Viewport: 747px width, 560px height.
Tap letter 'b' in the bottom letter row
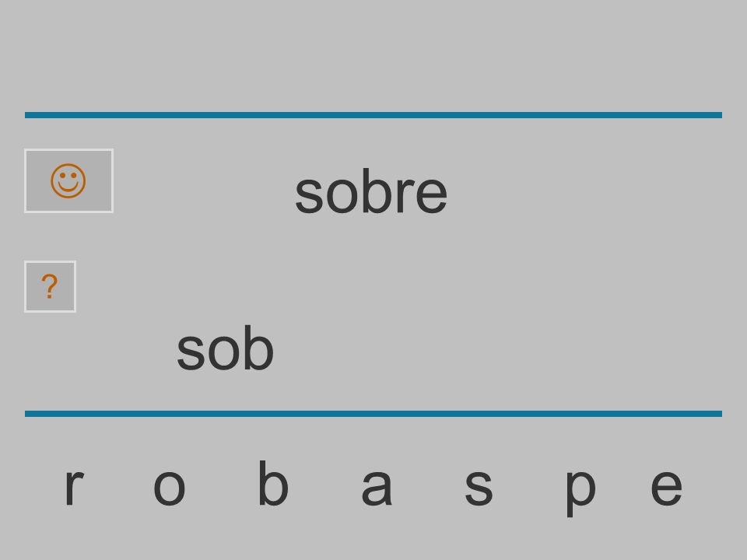[x=273, y=482]
